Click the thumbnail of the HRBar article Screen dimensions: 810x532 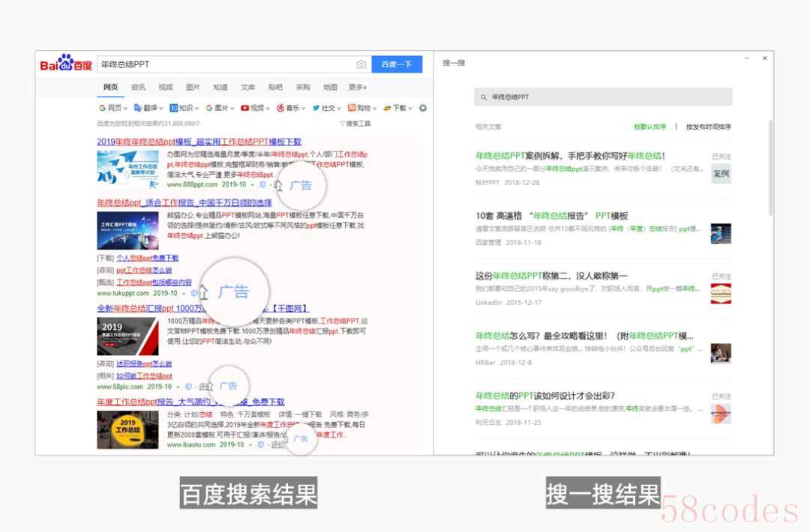coord(721,354)
